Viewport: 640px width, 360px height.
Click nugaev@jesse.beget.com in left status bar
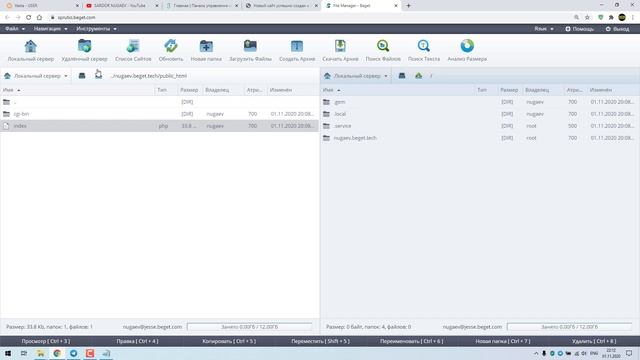click(x=152, y=327)
